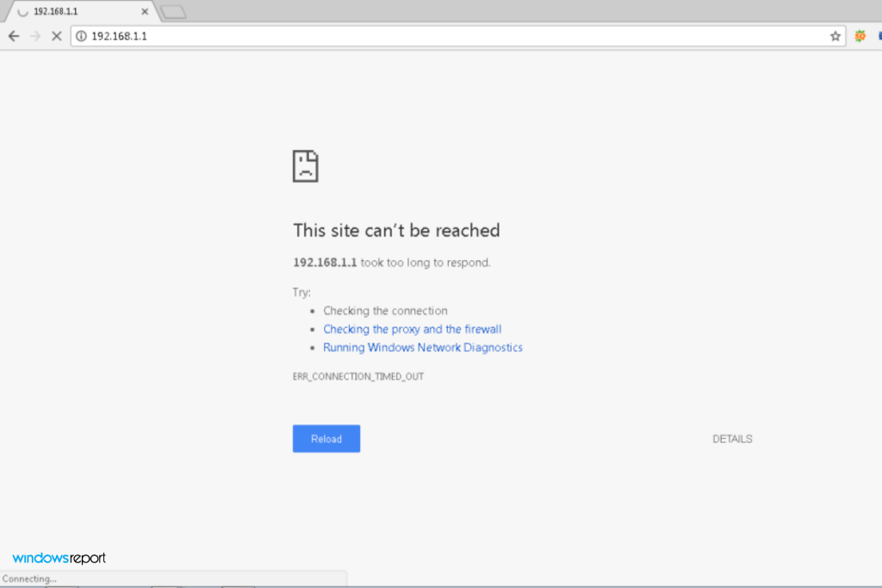Viewport: 882px width, 588px height.
Task: Focus the address bar showing 192.168.1.1
Action: [458, 36]
